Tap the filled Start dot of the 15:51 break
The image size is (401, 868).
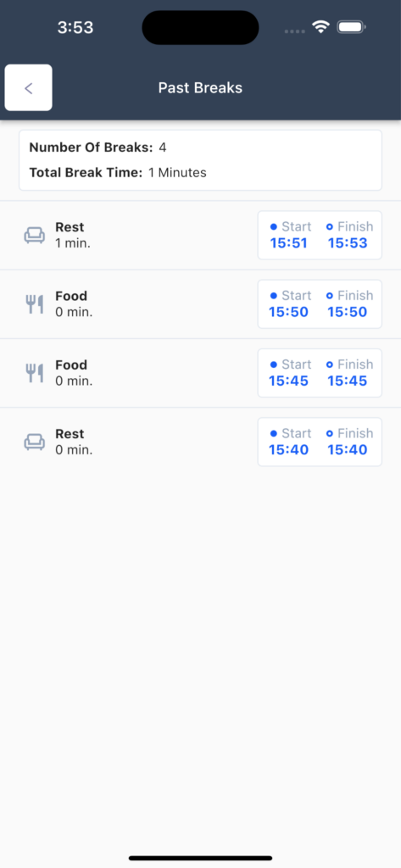coord(274,227)
